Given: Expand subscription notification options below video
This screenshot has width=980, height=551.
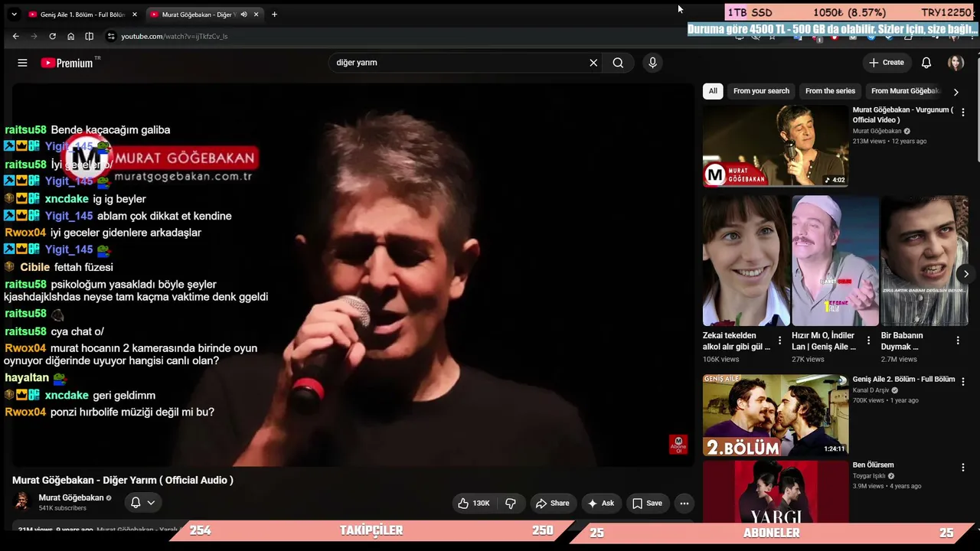Looking at the screenshot, I should click(143, 503).
